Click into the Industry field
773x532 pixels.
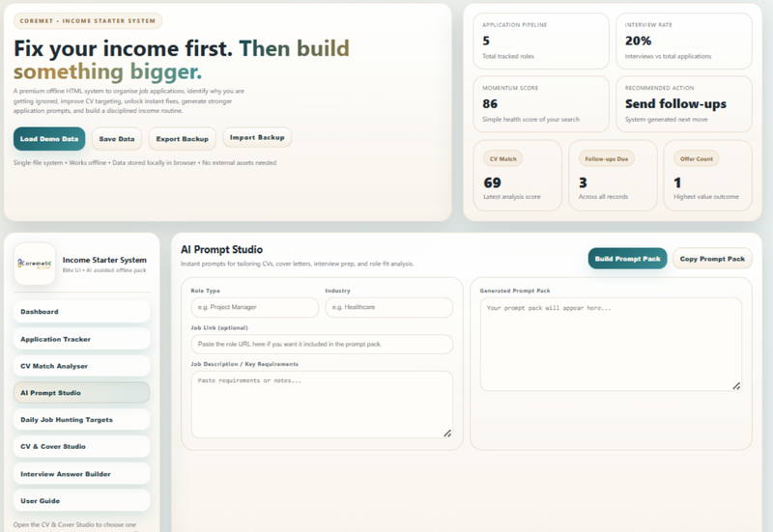pos(389,307)
